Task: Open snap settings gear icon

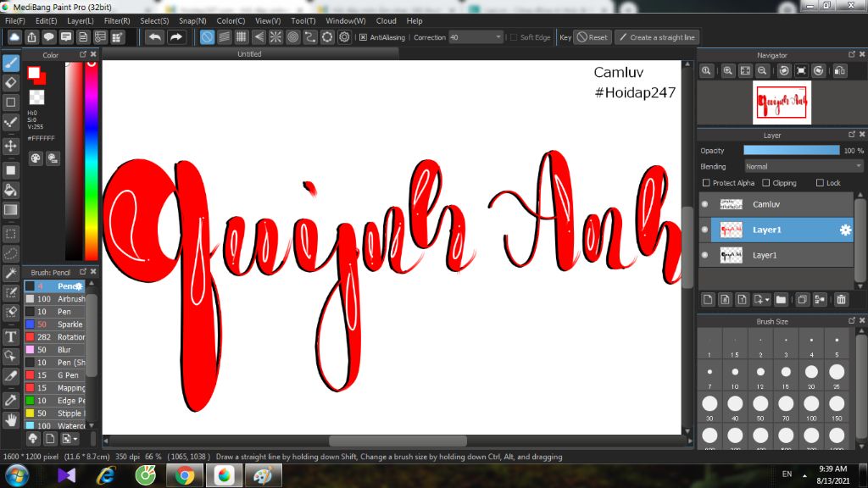Action: coord(344,37)
